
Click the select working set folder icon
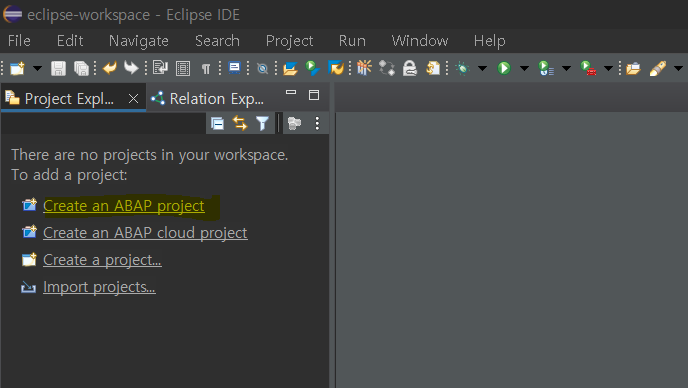pos(294,123)
